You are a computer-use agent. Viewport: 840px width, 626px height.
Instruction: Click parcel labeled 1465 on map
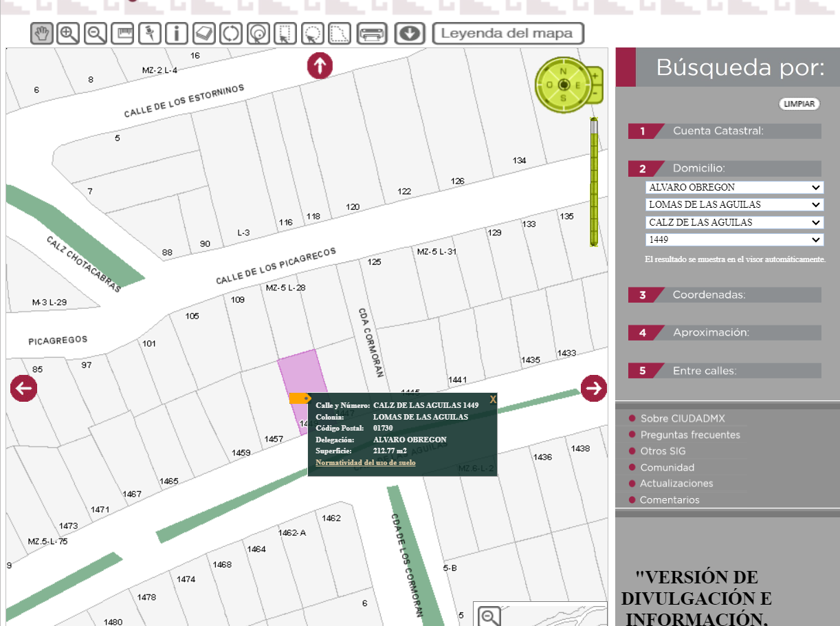[x=169, y=482]
